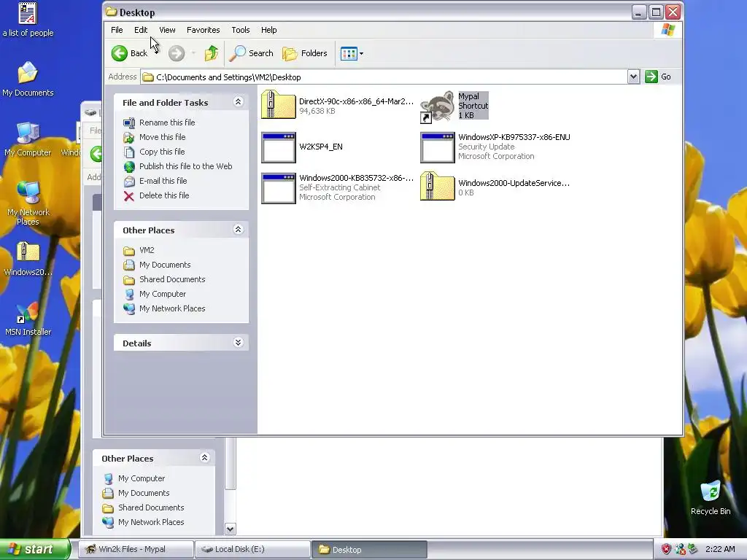Click the Desktop taskbar button
Screen dimensions: 747x560
[x=369, y=550]
